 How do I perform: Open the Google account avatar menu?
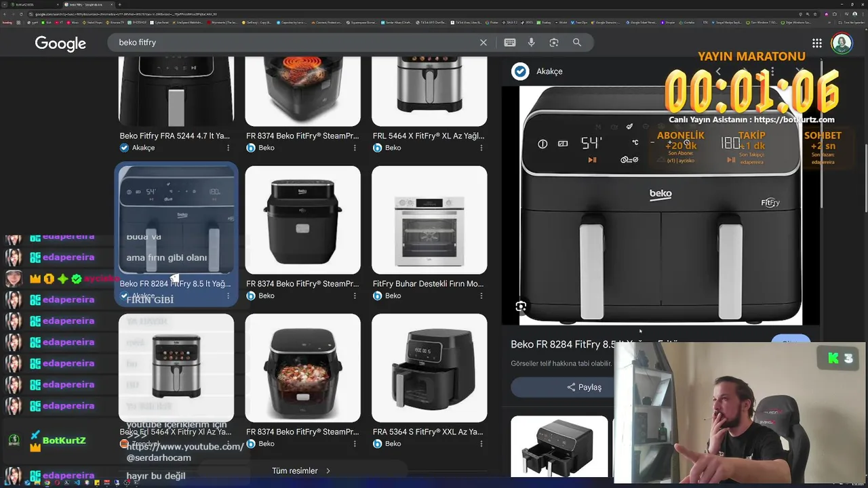842,43
